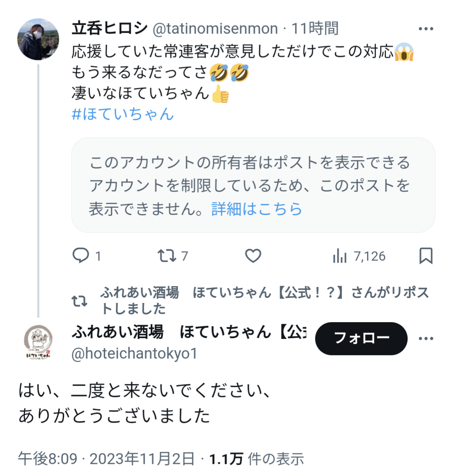Open the reply icon with count 1

[x=81, y=256]
